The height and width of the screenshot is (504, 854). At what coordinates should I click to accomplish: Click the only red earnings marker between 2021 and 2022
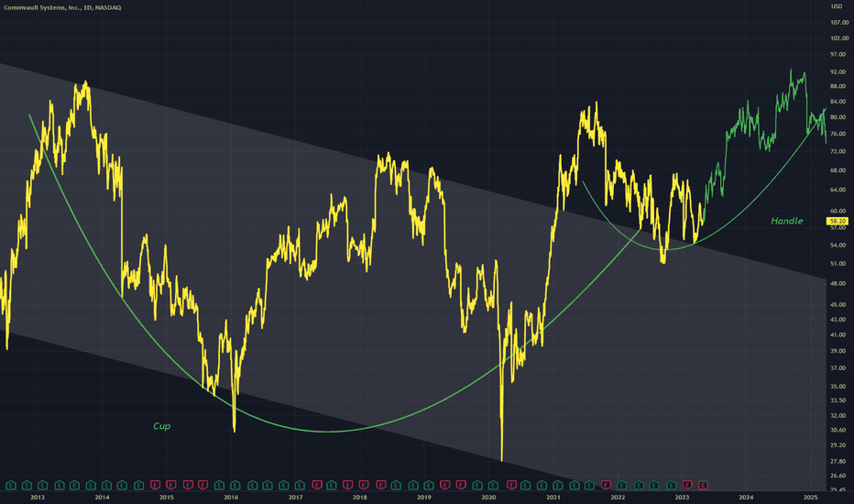607,485
